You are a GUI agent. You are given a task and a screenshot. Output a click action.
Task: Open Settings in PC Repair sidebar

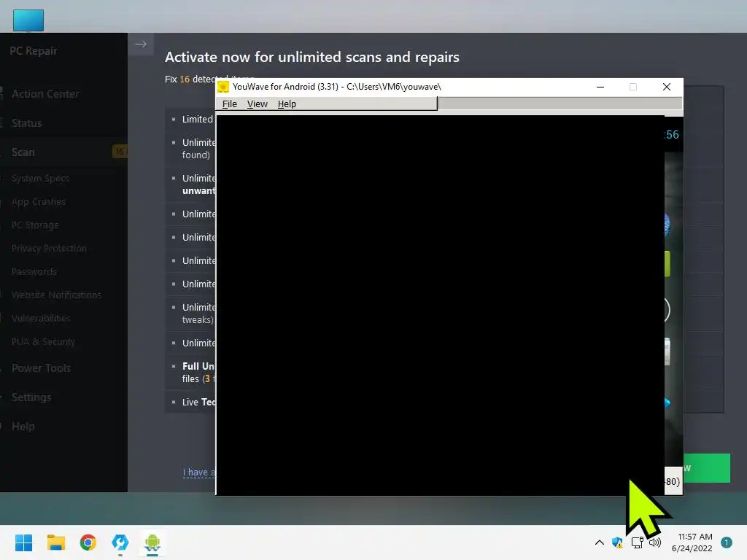coord(31,397)
